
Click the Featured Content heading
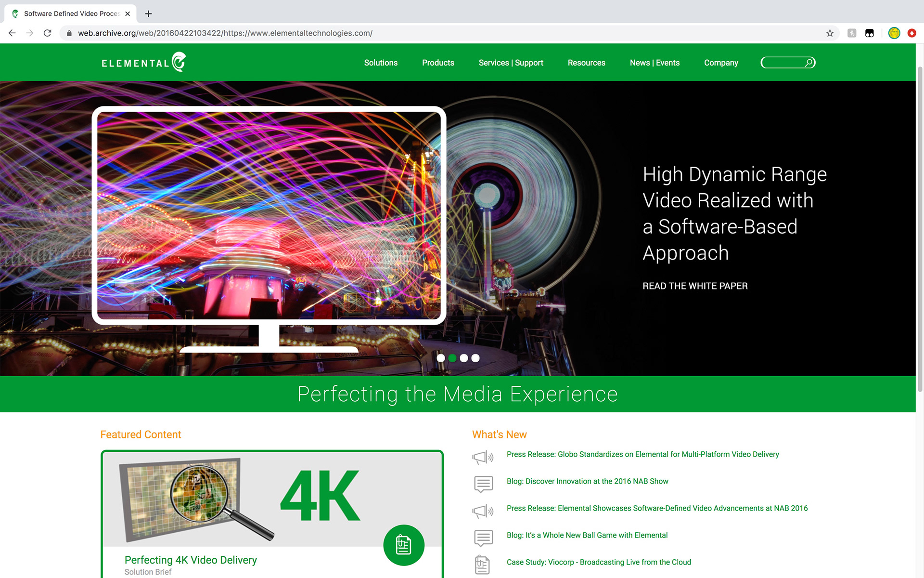pyautogui.click(x=141, y=434)
